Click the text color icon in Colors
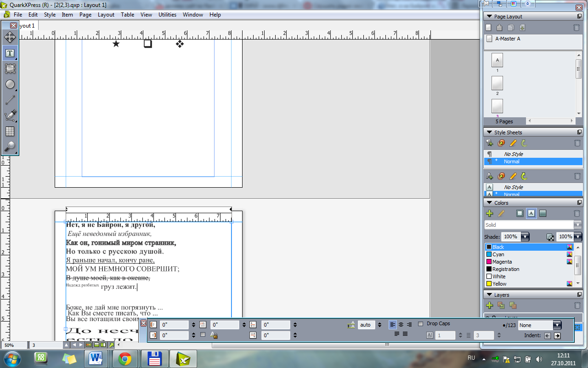The height and width of the screenshot is (368, 588). pos(531,213)
